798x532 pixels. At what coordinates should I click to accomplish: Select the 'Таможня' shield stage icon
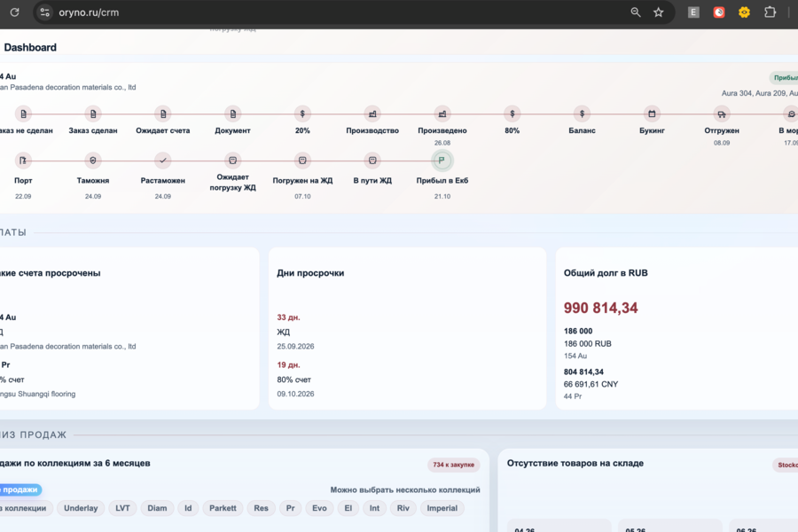click(92, 160)
